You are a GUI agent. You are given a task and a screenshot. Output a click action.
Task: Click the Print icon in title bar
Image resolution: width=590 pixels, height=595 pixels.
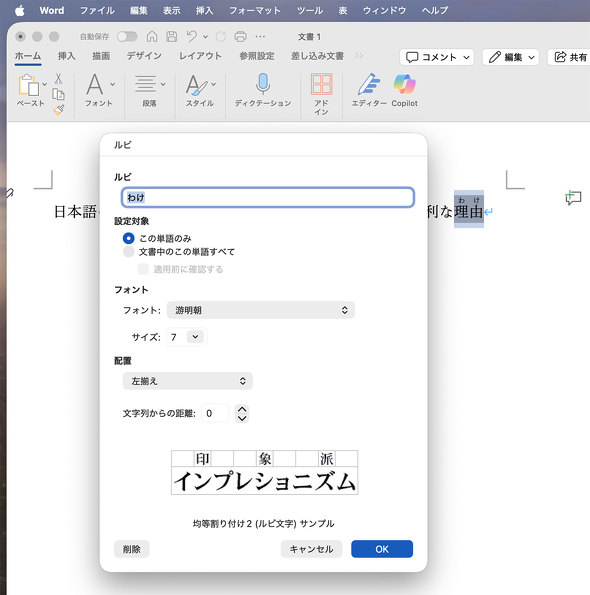241,36
